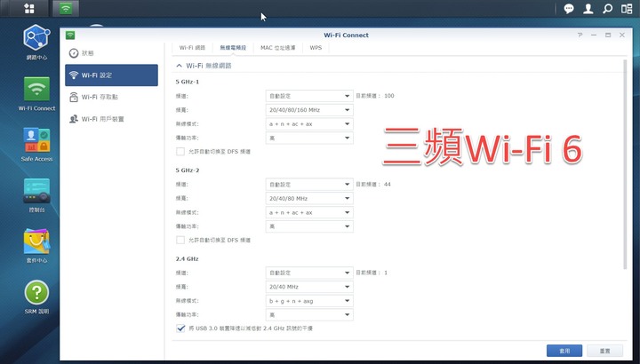Open the main menu grid icon

tap(29, 8)
